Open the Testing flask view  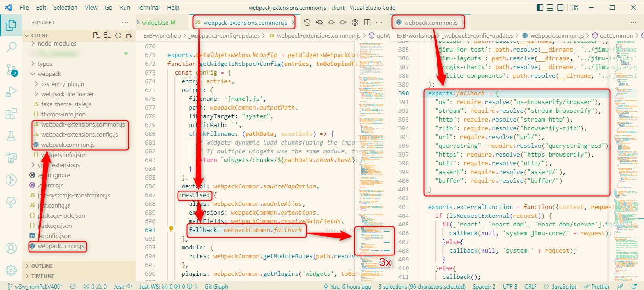(x=11, y=136)
